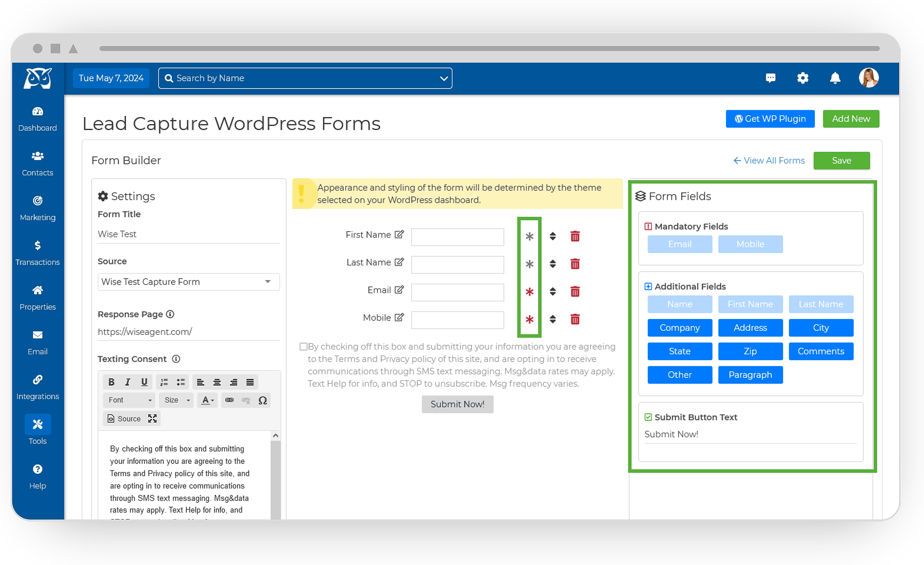Align consent text left

(x=200, y=382)
